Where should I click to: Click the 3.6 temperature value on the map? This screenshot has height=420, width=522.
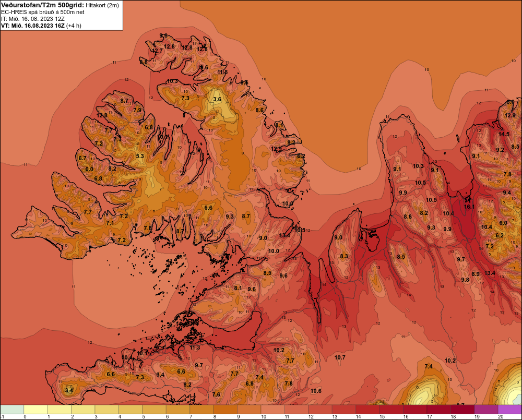(x=217, y=99)
